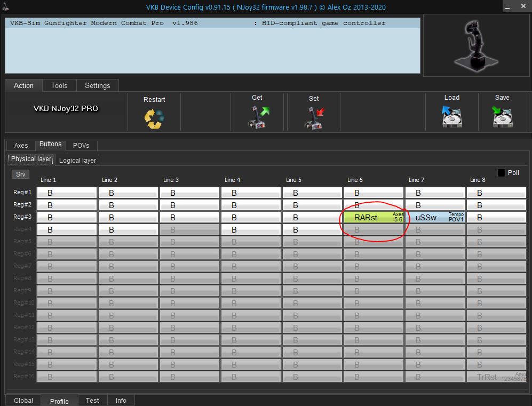Click Reg#3 Line 8 button cell
Viewport: 532px width, 406px height.
click(x=496, y=218)
